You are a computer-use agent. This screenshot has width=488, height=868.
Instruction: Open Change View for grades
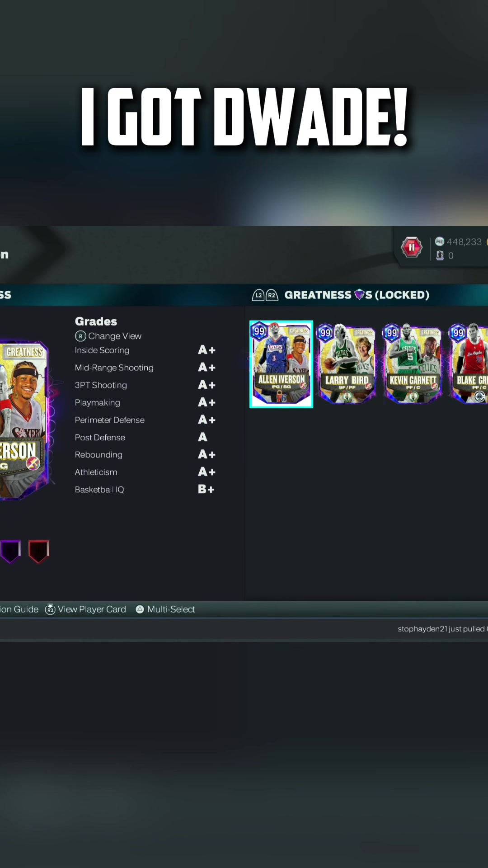pos(108,336)
